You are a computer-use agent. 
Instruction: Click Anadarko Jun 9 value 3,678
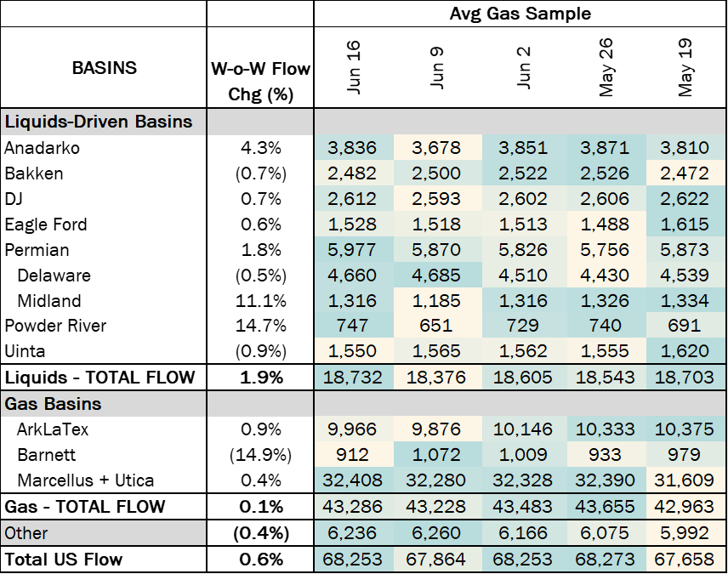click(x=436, y=148)
